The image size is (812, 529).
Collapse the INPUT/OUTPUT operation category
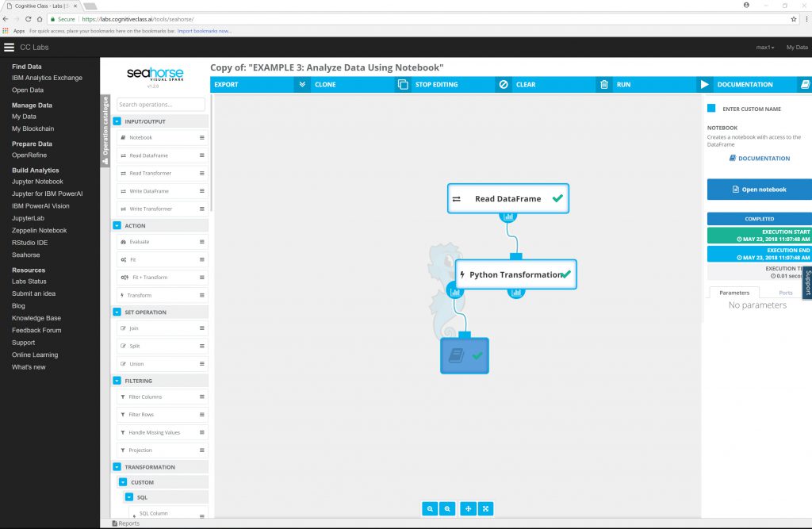pyautogui.click(x=117, y=121)
